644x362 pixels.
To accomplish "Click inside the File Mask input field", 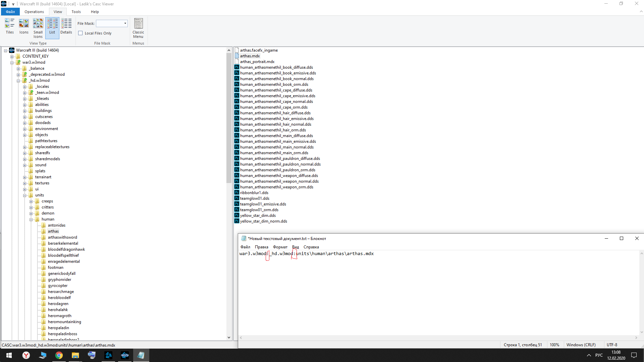I will pyautogui.click(x=109, y=23).
